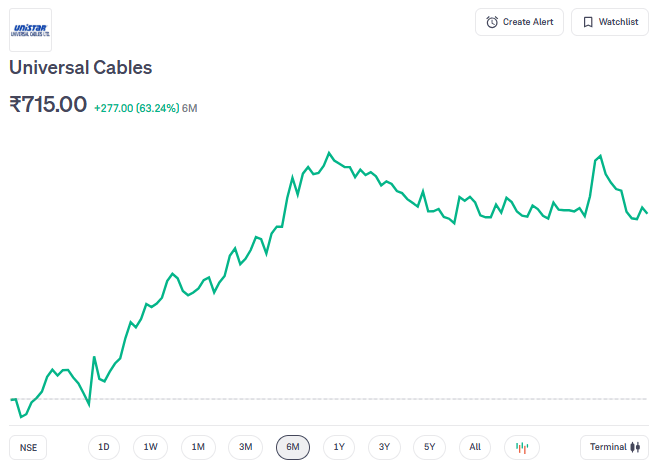The width and height of the screenshot is (668, 468).
Task: Add stock to Watchlist
Action: pyautogui.click(x=609, y=22)
